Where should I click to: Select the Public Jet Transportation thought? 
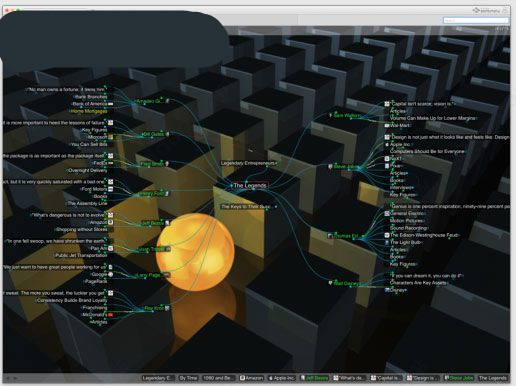tap(81, 255)
